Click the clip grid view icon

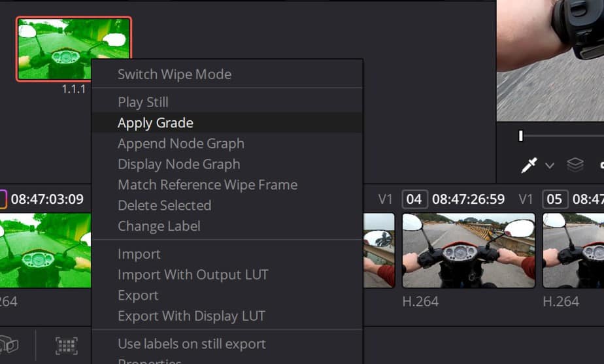(67, 346)
